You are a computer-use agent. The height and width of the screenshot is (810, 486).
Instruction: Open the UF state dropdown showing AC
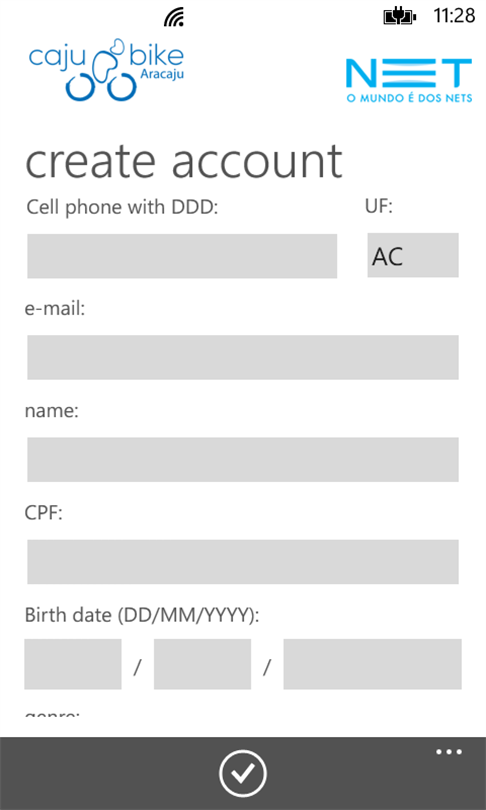coord(413,255)
